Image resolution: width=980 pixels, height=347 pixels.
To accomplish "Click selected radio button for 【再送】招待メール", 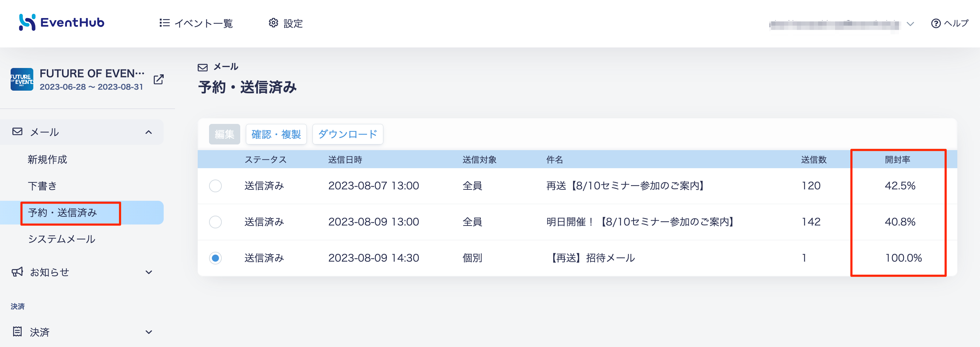I will tap(215, 258).
